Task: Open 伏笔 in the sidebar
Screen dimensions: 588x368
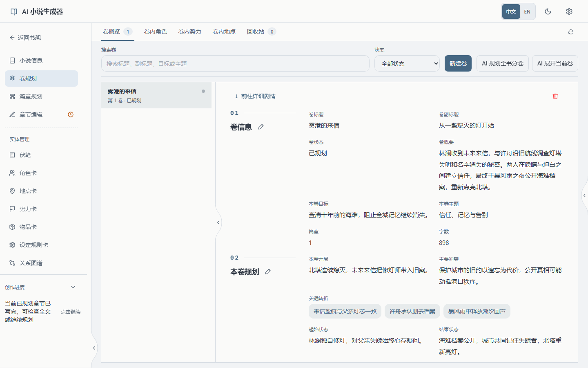Action: pos(41,155)
